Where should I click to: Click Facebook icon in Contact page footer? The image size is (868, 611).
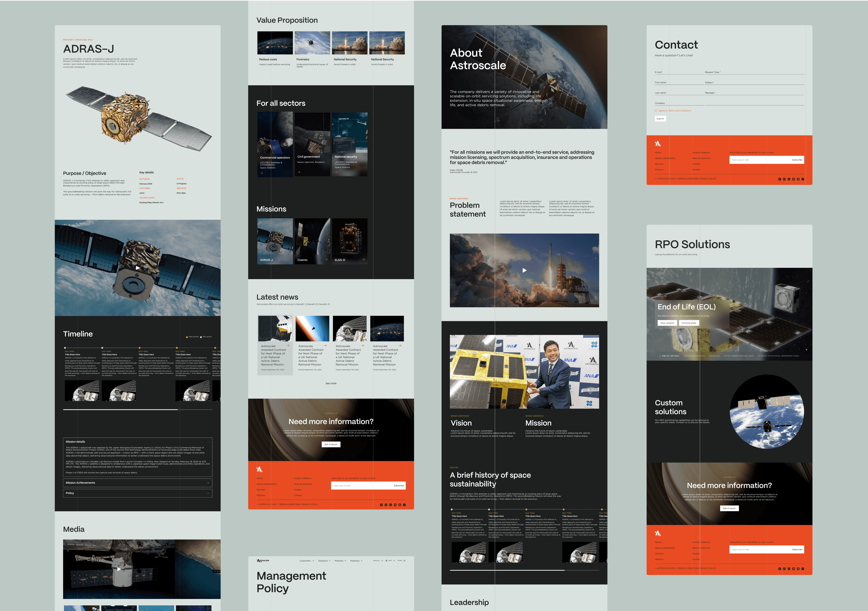click(x=780, y=179)
